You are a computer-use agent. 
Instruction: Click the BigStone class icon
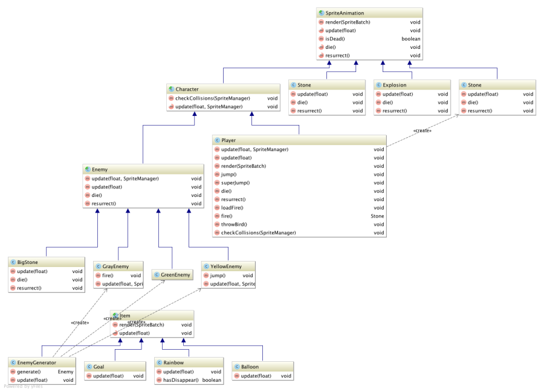coord(13,262)
